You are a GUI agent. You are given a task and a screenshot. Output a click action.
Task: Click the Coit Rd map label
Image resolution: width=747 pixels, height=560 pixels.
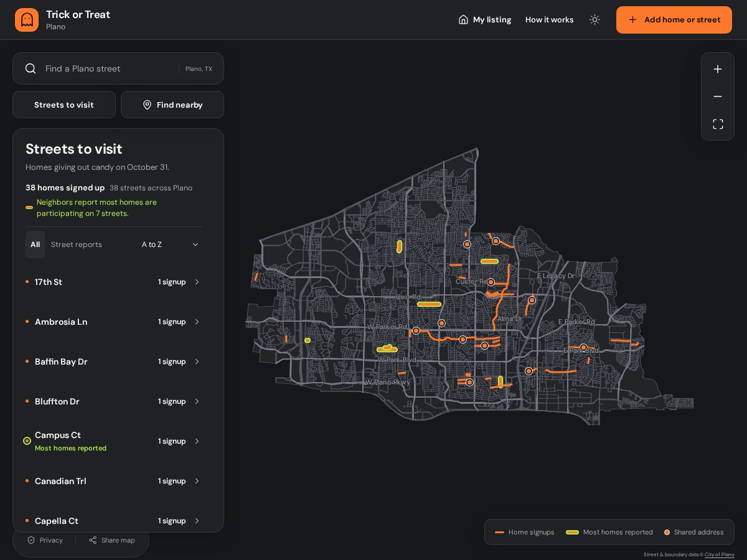coord(408,297)
